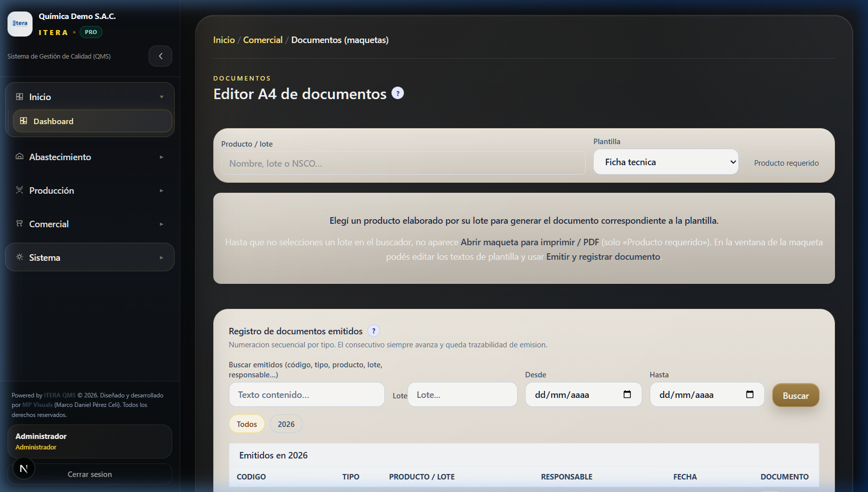Focus the Lote filter field
868x492 pixels.
(462, 394)
